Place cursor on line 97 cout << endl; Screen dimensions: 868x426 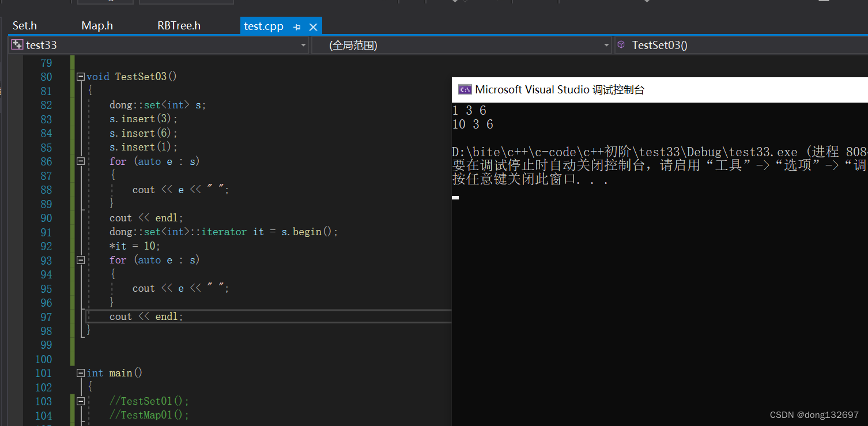[146, 316]
